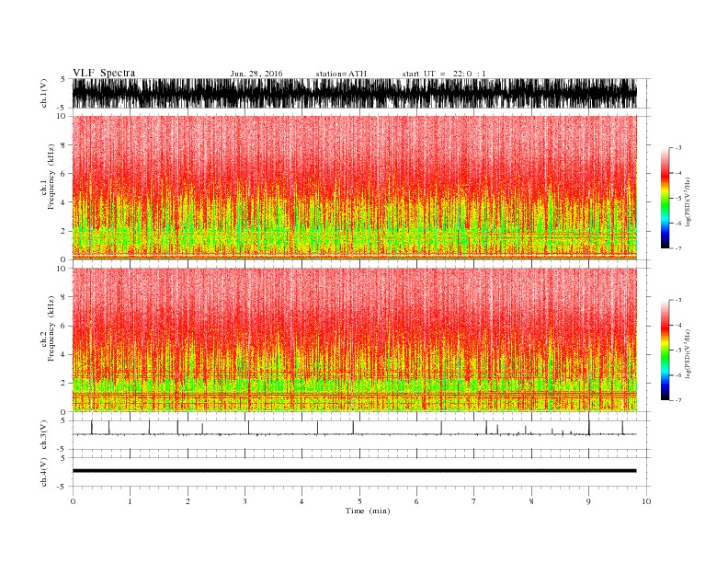728x563 pixels.
Task: Click the "4" kHz tick of ch.2 spectrogram
Action: [63, 354]
